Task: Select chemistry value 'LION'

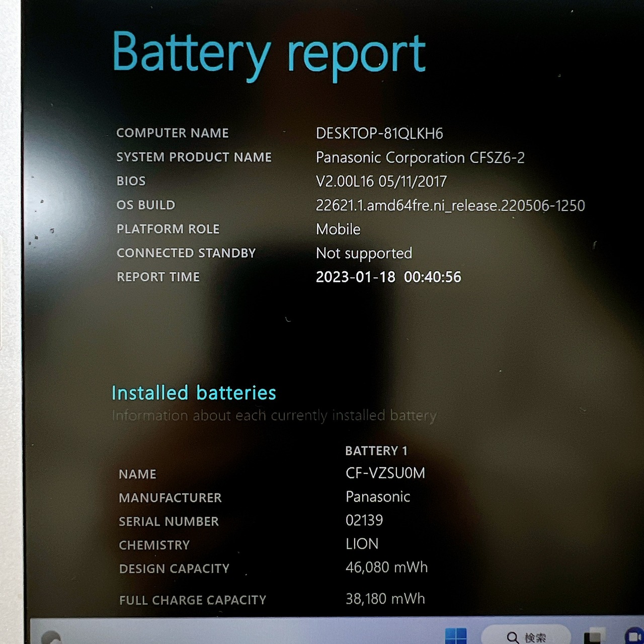Action: (362, 544)
